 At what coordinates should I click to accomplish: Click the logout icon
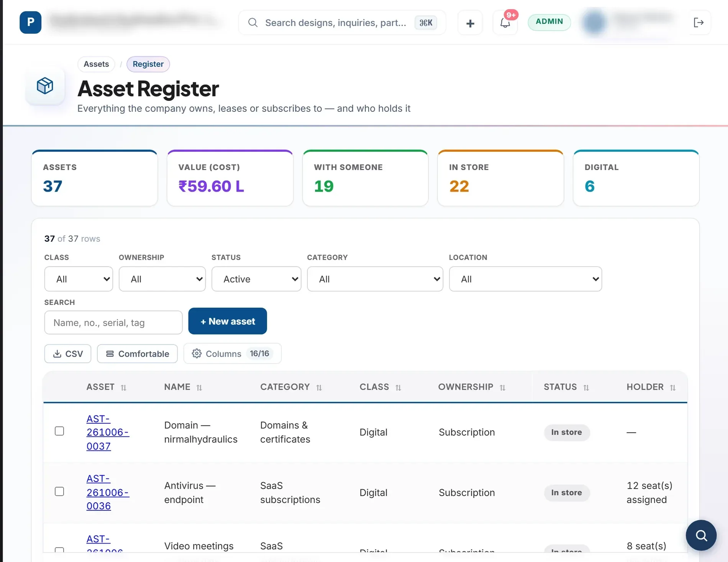pyautogui.click(x=698, y=23)
